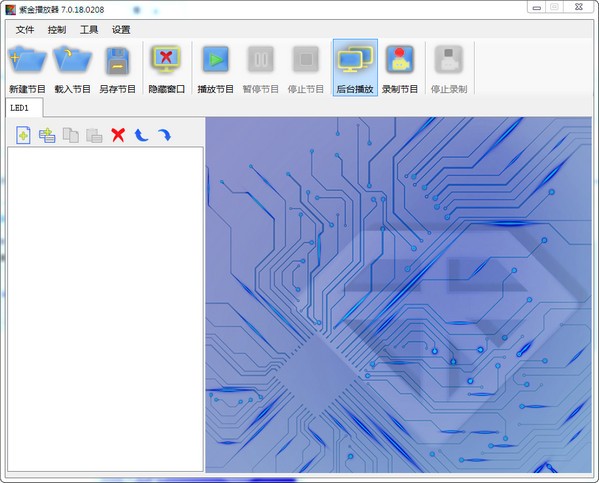Open the 设置 menu
This screenshot has width=599, height=483.
pyautogui.click(x=121, y=29)
